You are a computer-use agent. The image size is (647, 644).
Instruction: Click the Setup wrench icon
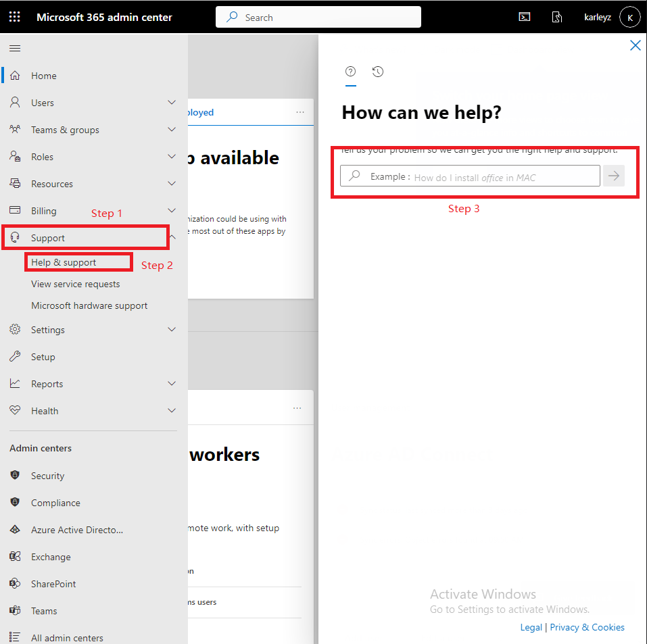15,356
